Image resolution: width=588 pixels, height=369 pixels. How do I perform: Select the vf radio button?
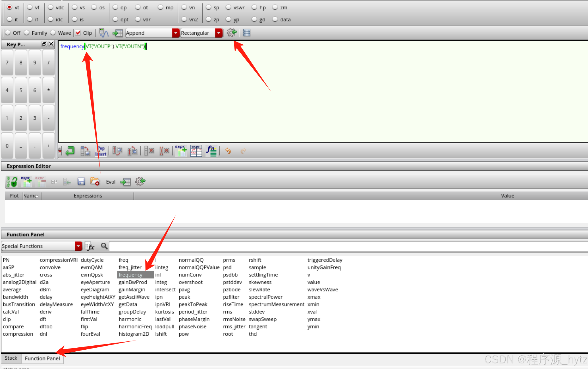click(x=30, y=7)
